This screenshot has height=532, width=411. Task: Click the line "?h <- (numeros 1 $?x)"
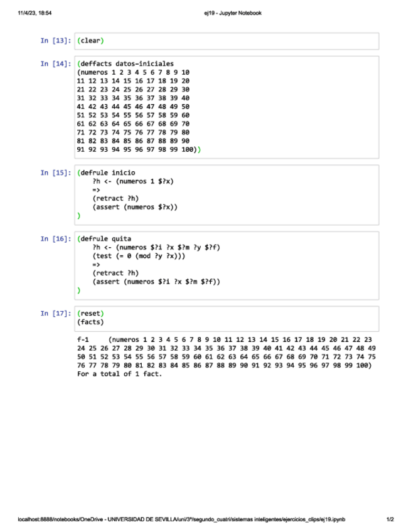(x=133, y=181)
